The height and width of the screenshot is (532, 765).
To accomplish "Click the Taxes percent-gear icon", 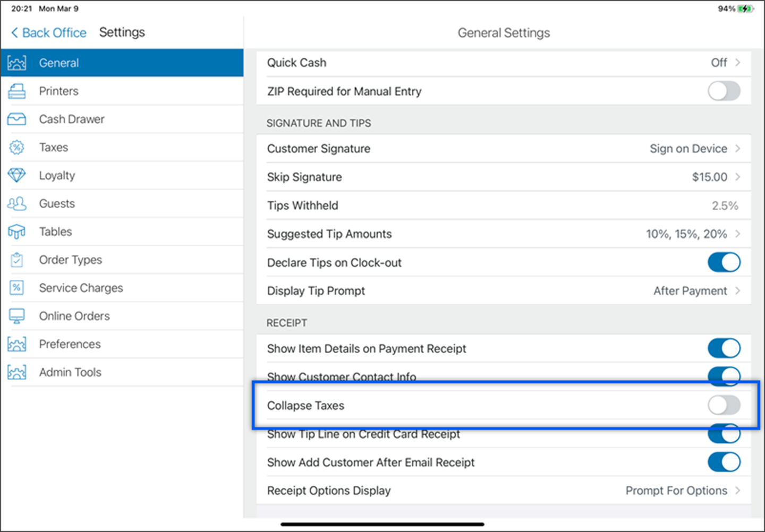I will point(16,148).
